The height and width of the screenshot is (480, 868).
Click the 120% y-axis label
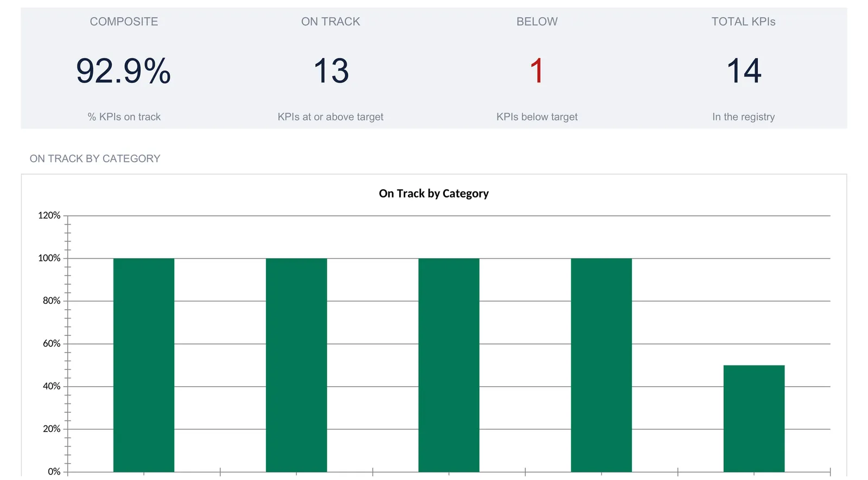click(49, 215)
